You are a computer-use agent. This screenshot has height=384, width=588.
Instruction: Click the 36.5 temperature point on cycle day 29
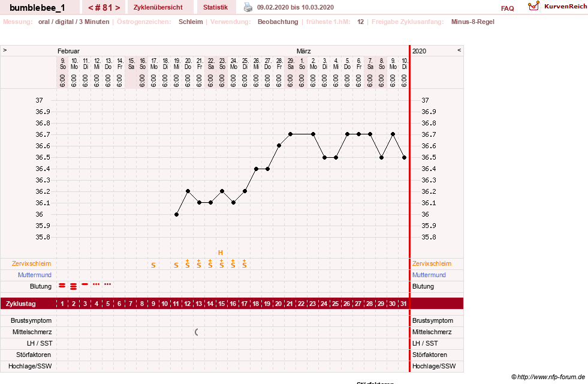381,158
